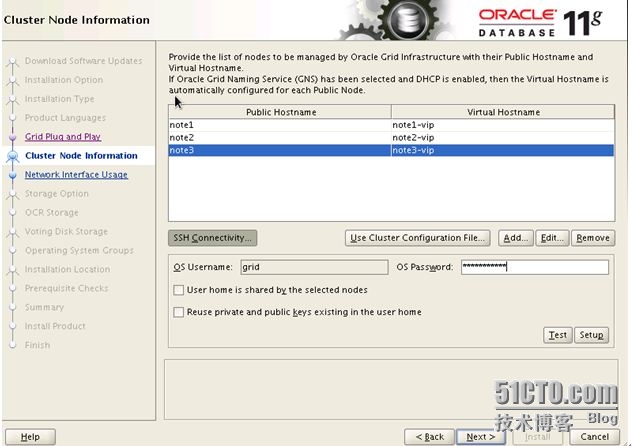Click Prerequisite Checks step

(x=67, y=288)
